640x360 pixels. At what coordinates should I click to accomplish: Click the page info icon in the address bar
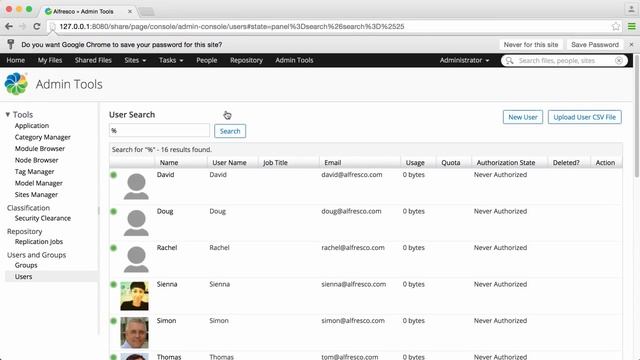(x=52, y=27)
